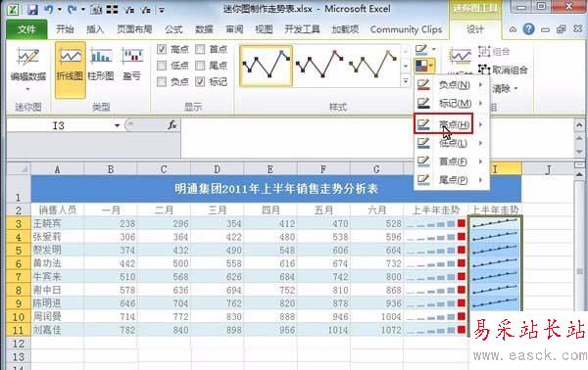Click the Negative Points menu icon

(423, 84)
